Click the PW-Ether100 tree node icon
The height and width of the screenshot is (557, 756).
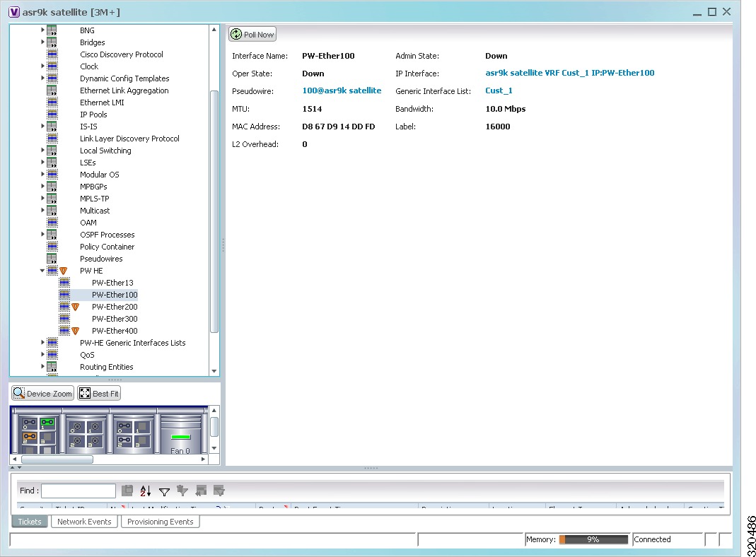click(x=64, y=294)
